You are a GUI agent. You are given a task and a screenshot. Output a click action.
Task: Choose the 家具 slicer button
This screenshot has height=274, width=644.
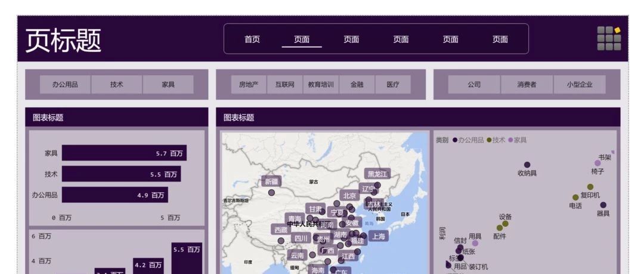(x=168, y=84)
